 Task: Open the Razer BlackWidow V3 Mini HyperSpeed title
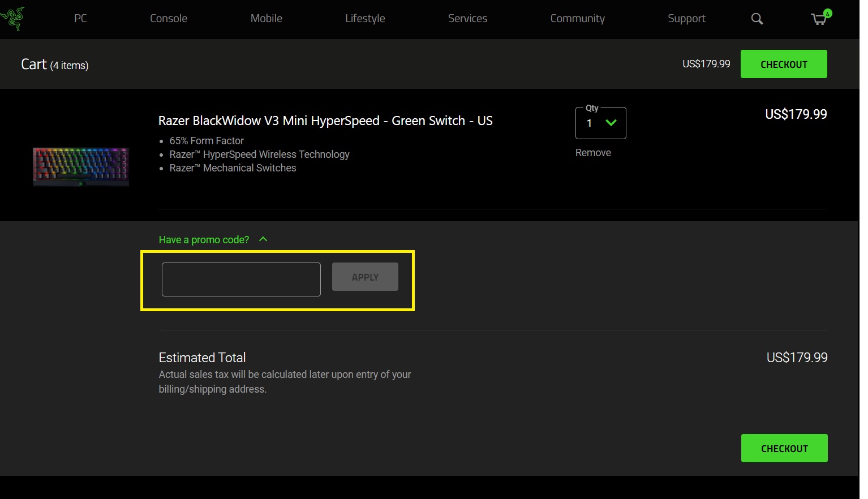coord(325,121)
